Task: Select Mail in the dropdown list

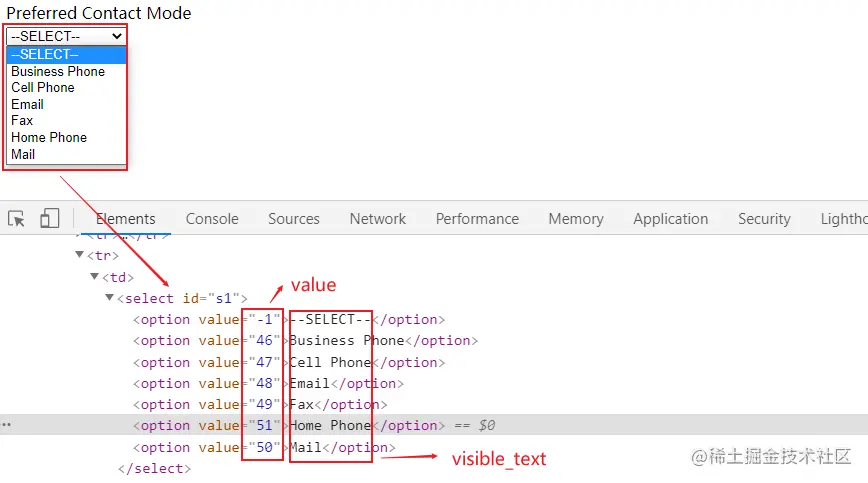Action: point(23,154)
